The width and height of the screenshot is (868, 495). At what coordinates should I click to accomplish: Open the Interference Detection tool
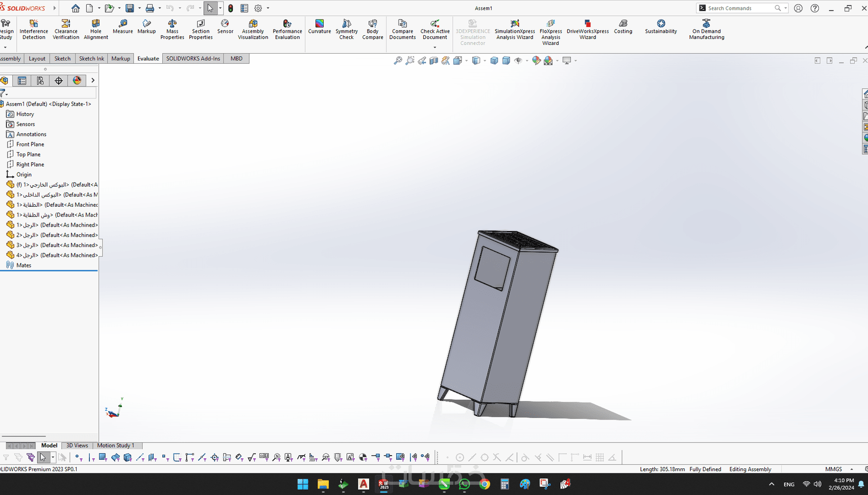coord(34,30)
